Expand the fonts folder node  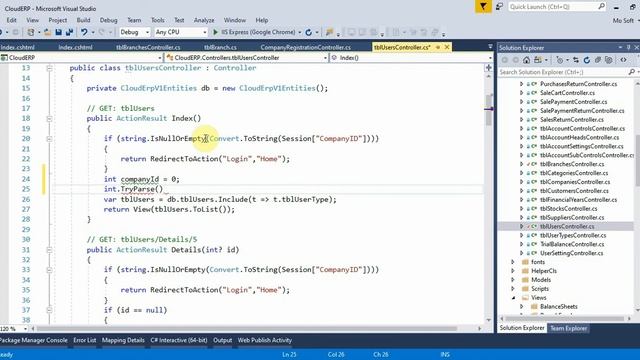coord(513,262)
